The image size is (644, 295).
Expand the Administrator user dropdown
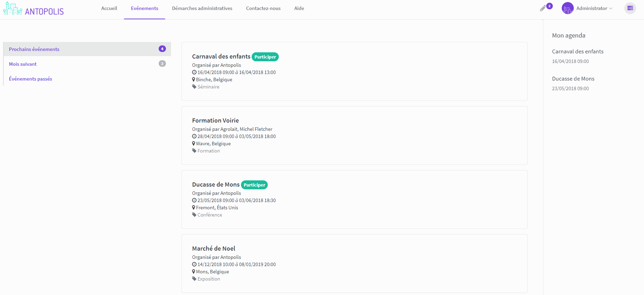point(594,8)
